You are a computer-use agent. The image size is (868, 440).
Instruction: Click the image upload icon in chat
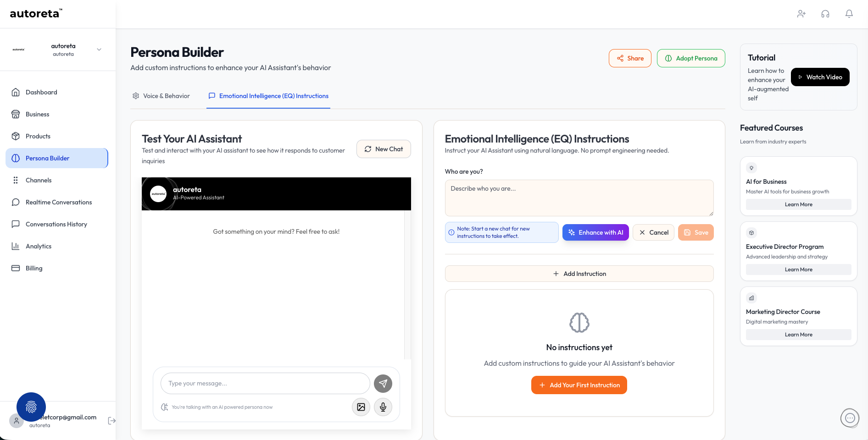(x=361, y=407)
